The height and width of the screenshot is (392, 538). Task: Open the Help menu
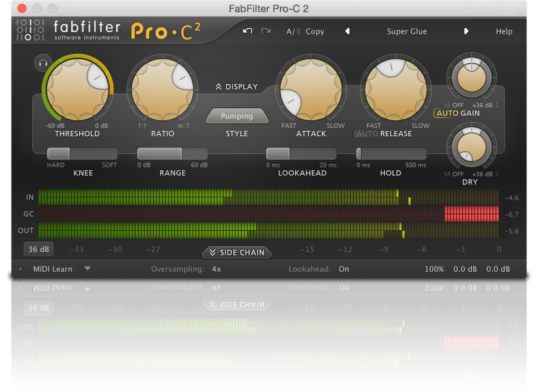(x=503, y=32)
